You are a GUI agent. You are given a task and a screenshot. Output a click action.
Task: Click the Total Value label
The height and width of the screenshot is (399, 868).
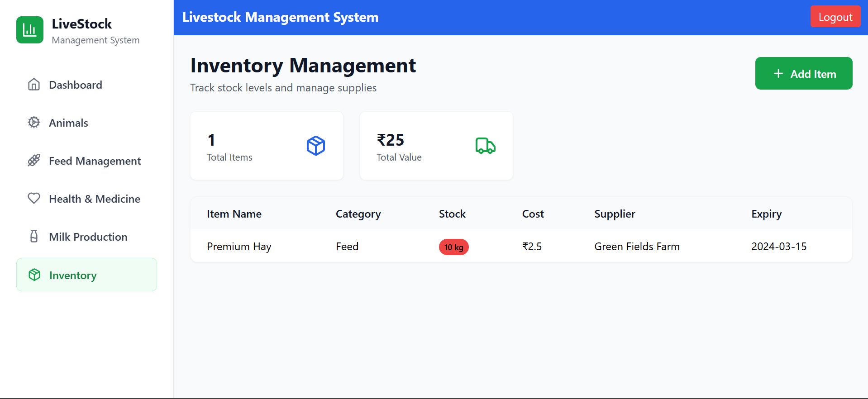[x=399, y=157]
